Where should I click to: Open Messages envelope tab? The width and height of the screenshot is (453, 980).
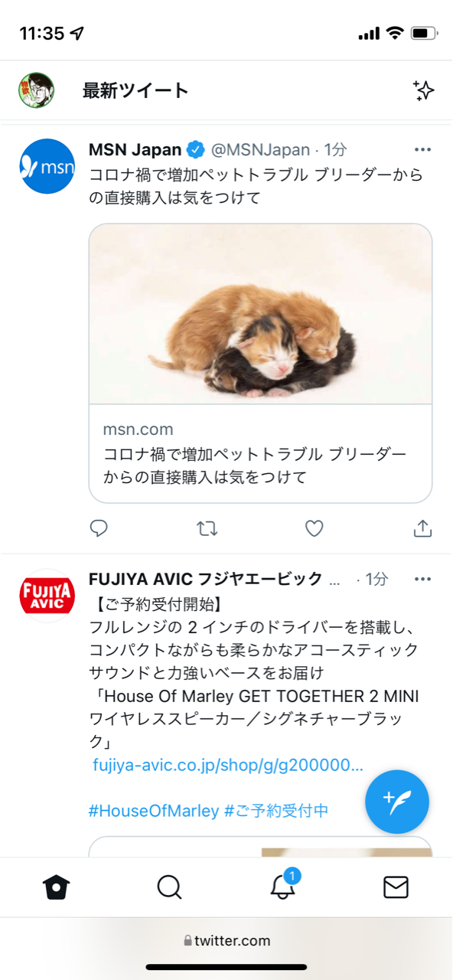[x=396, y=887]
